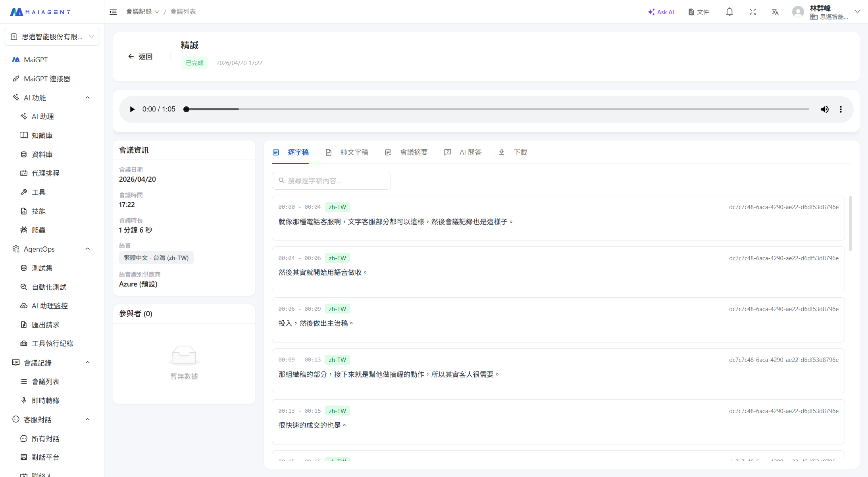Open 爬蟲 crawler in sidebar

click(x=38, y=230)
